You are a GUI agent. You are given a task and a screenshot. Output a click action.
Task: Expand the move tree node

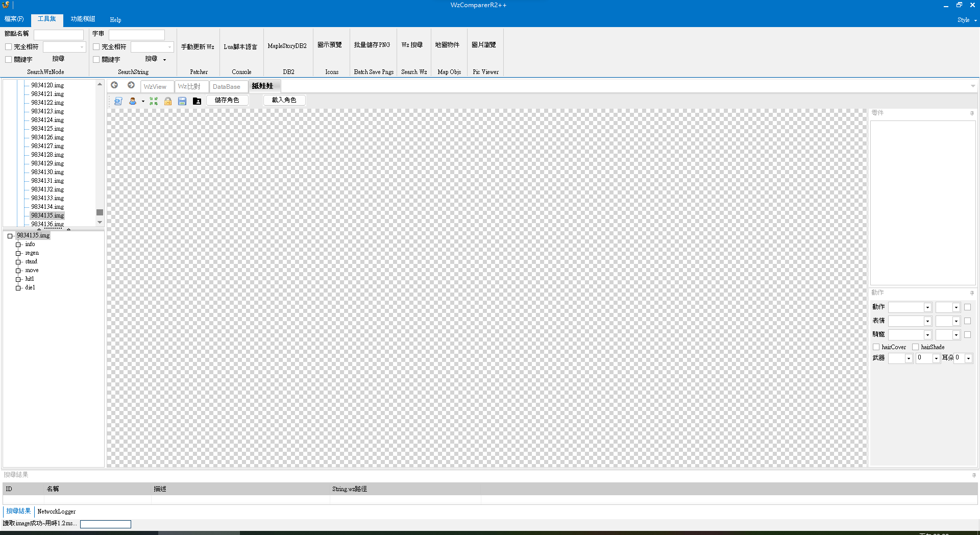[18, 271]
